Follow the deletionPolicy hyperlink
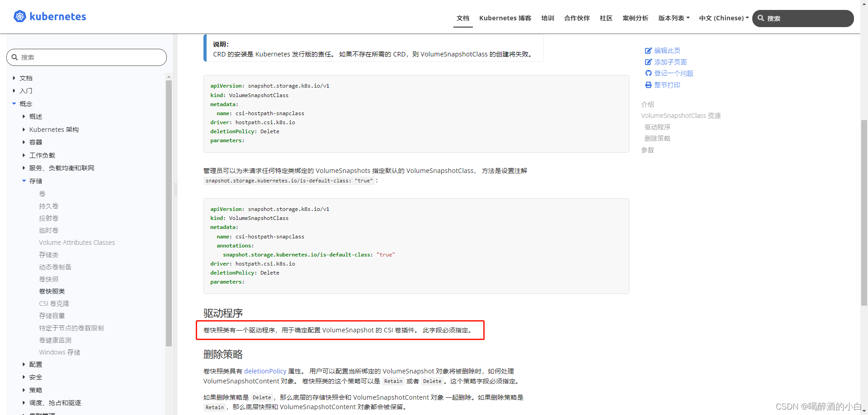 tap(265, 371)
